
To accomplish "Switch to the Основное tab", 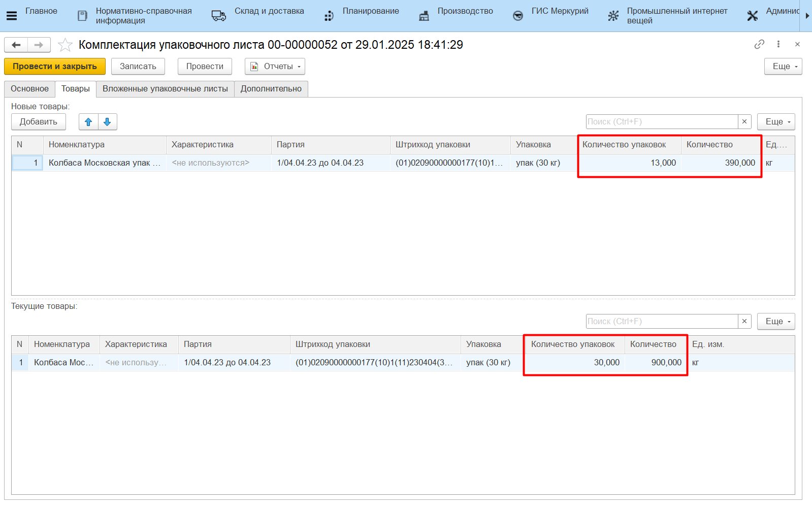I will pos(29,89).
